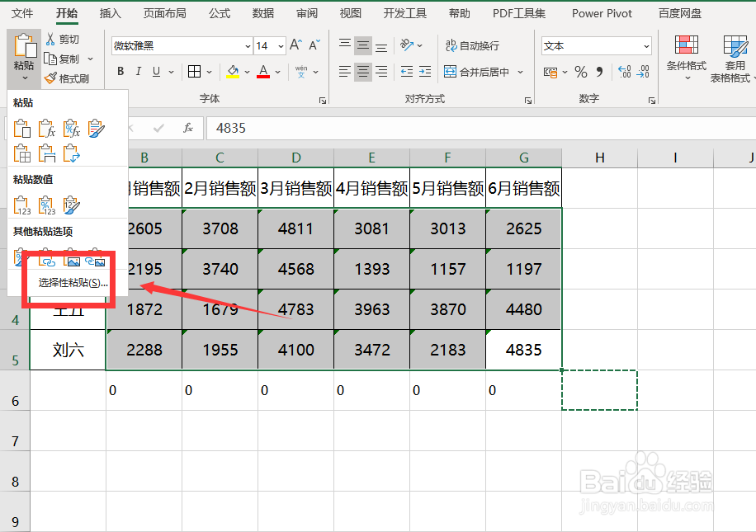The height and width of the screenshot is (532, 756).
Task: Toggle bottom align in alignment group
Action: pyautogui.click(x=381, y=45)
